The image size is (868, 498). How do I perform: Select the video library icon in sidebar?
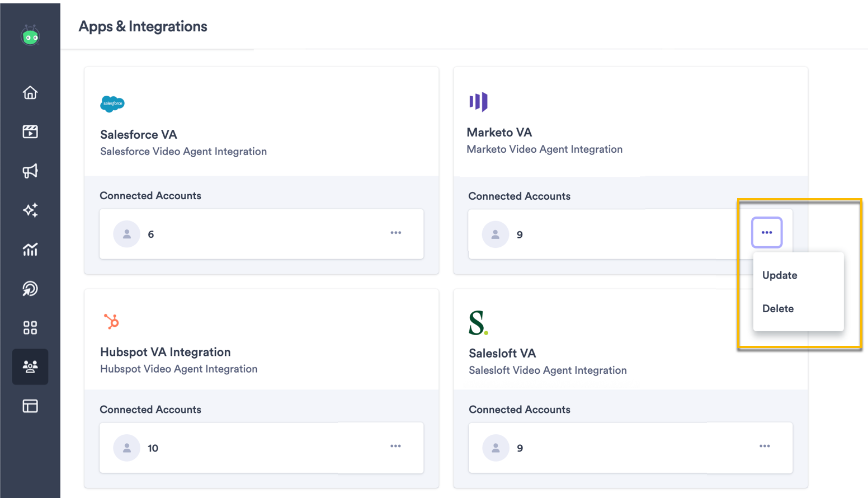coord(30,131)
